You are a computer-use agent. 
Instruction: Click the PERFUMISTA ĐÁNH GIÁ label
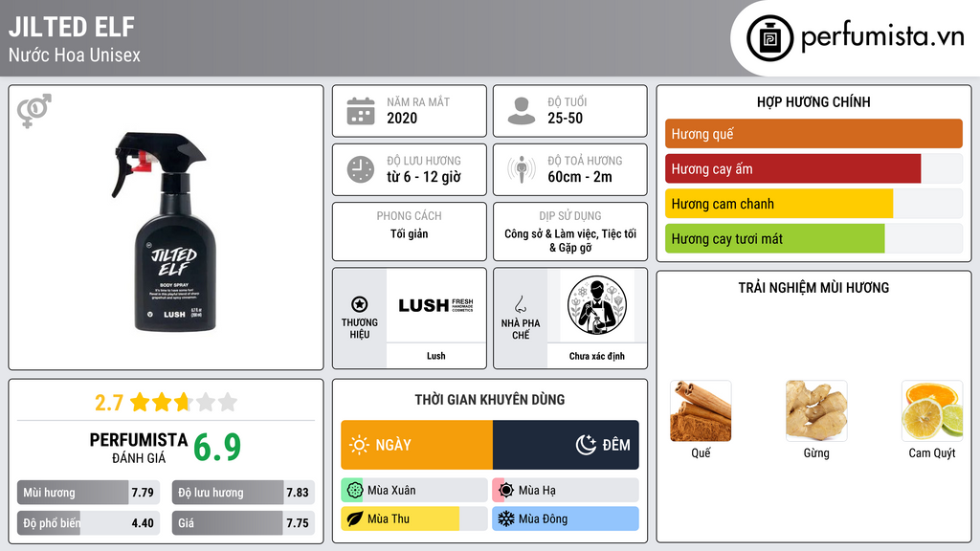[x=139, y=449]
